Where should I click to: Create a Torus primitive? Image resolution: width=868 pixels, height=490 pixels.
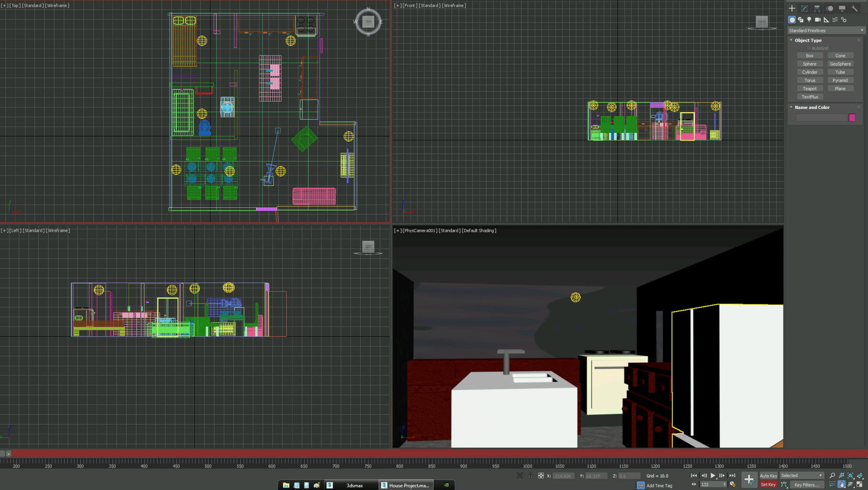pos(810,80)
